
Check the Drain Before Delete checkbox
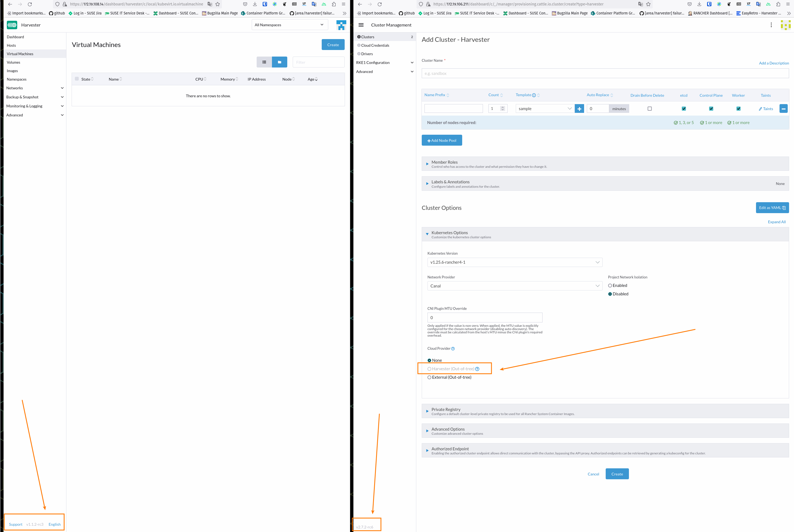(x=650, y=108)
